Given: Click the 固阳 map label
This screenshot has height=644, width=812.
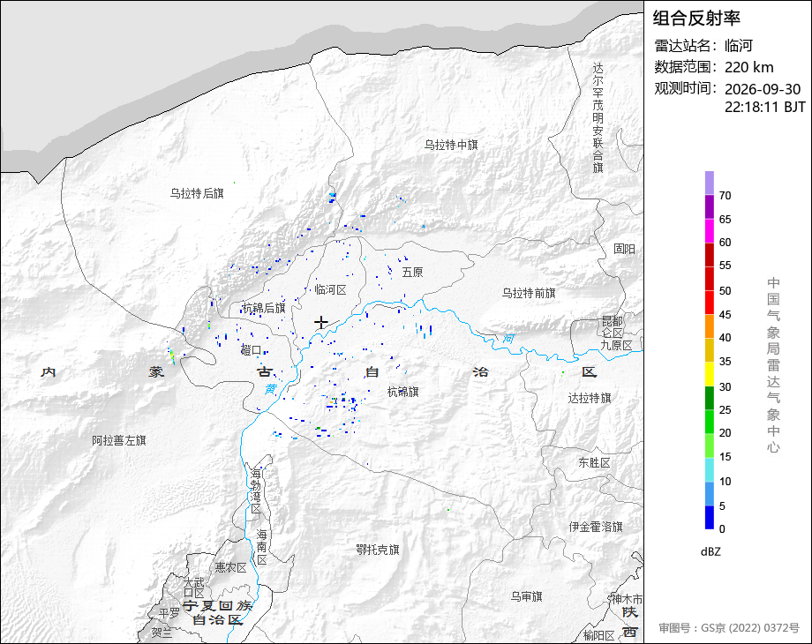Looking at the screenshot, I should [x=624, y=249].
